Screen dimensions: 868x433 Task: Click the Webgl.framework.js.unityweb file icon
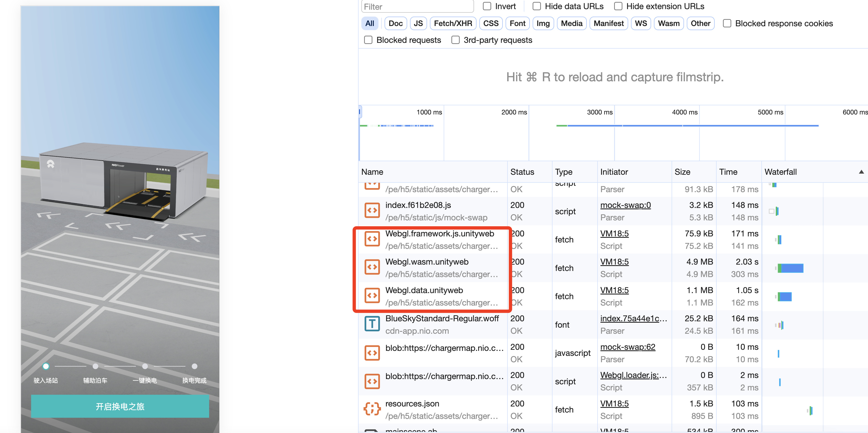pos(372,239)
